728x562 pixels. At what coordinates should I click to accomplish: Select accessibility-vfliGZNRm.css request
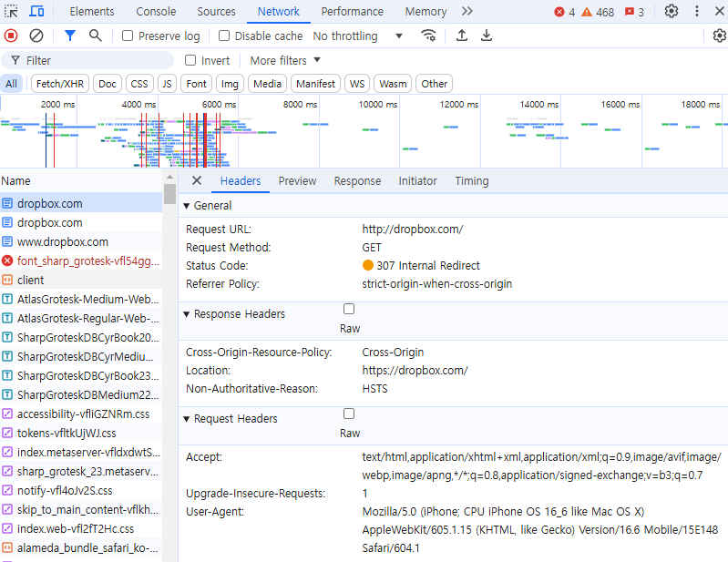click(x=81, y=414)
